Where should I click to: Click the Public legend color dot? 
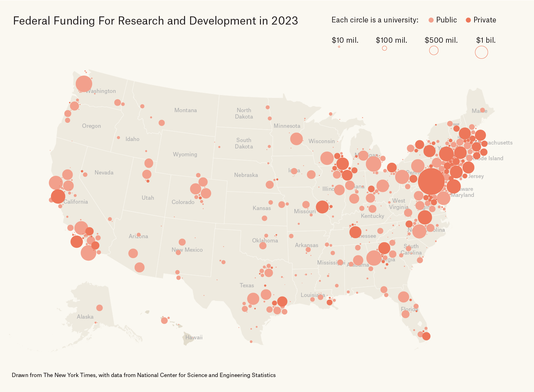pyautogui.click(x=431, y=20)
